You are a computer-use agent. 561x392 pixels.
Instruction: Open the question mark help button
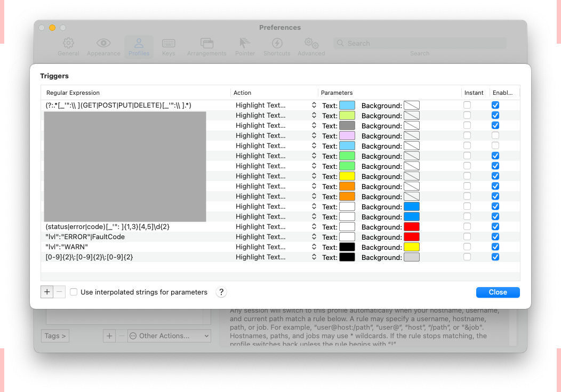(x=221, y=292)
